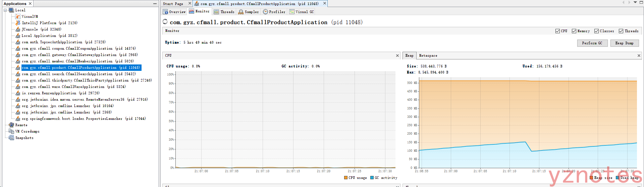644x187 pixels.
Task: Click the CfmallSearchApplication Java icon
Action: pos(18,74)
